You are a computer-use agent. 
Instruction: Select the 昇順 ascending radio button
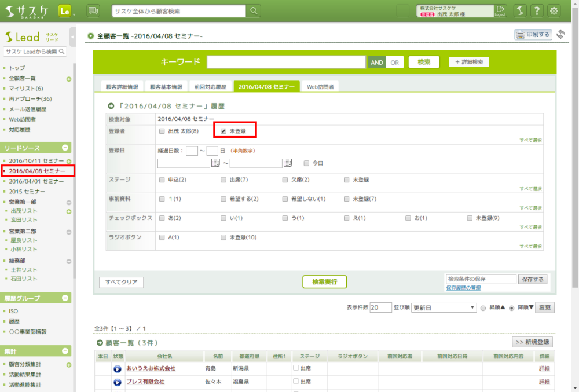click(x=483, y=308)
